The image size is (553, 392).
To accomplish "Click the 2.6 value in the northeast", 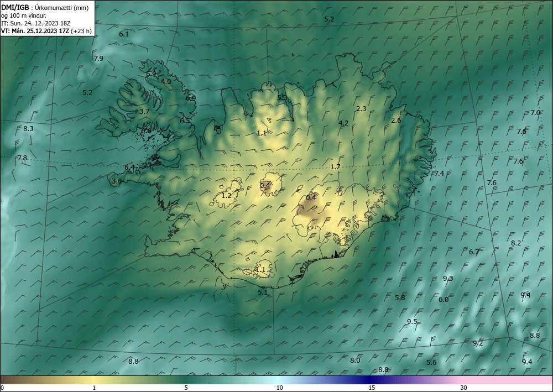I will click(x=396, y=120).
